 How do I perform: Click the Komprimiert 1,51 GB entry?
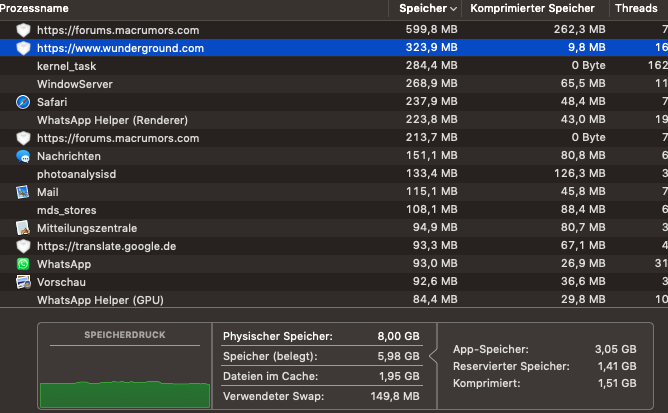(x=544, y=384)
